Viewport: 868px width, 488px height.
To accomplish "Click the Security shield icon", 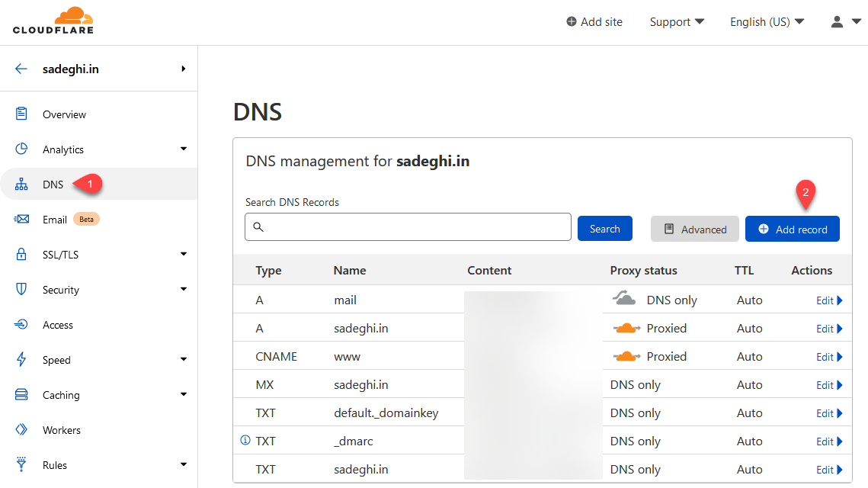I will click(21, 289).
